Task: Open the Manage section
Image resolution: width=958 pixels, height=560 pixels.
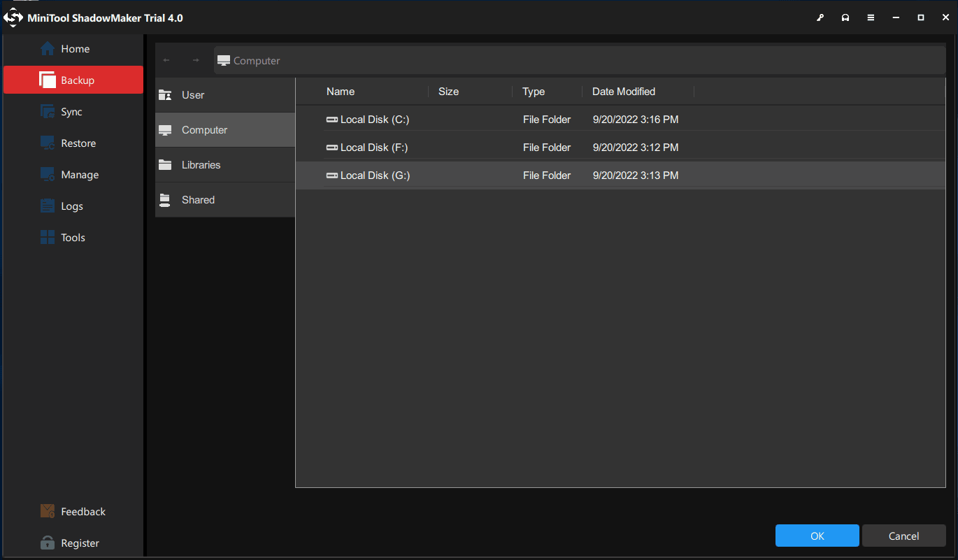Action: pyautogui.click(x=73, y=175)
